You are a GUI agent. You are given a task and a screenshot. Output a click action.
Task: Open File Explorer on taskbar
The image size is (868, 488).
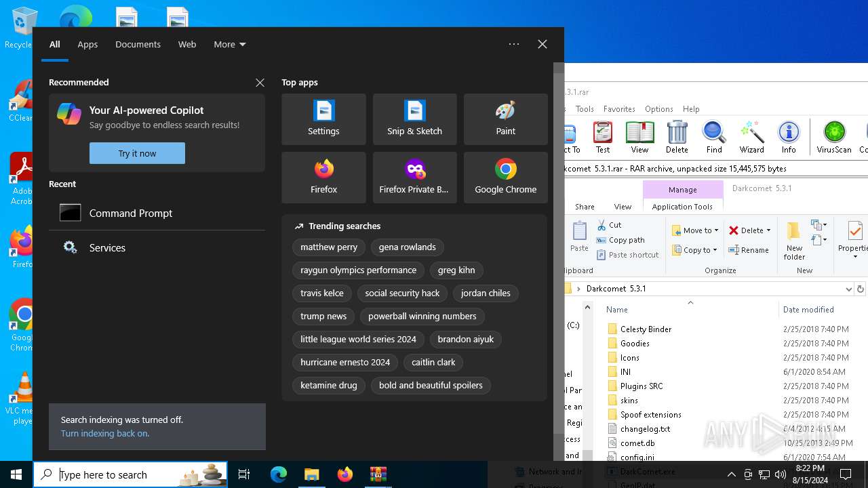pyautogui.click(x=311, y=474)
